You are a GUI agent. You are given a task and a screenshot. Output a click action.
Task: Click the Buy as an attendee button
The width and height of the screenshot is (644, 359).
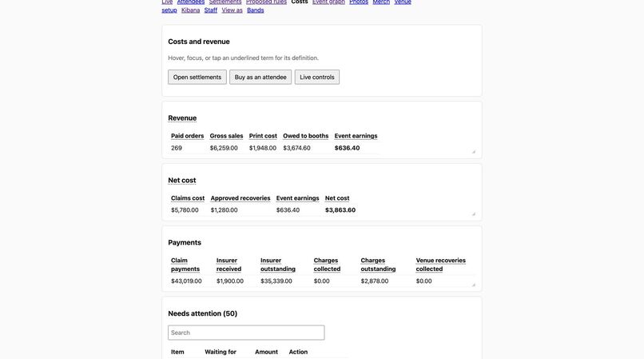point(260,77)
